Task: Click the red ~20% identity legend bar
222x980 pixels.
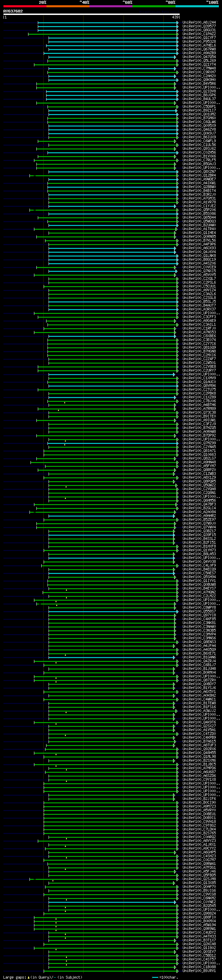Action: [25, 7]
